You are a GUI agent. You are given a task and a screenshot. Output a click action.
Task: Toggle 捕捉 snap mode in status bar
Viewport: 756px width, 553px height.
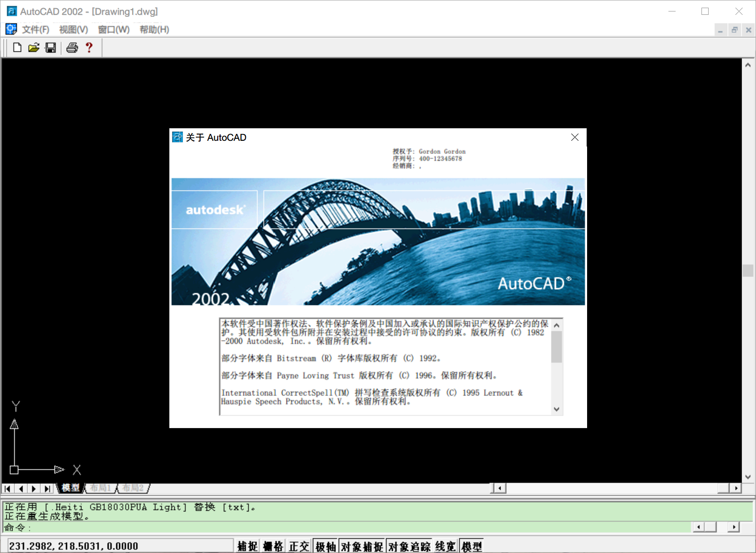pos(247,546)
